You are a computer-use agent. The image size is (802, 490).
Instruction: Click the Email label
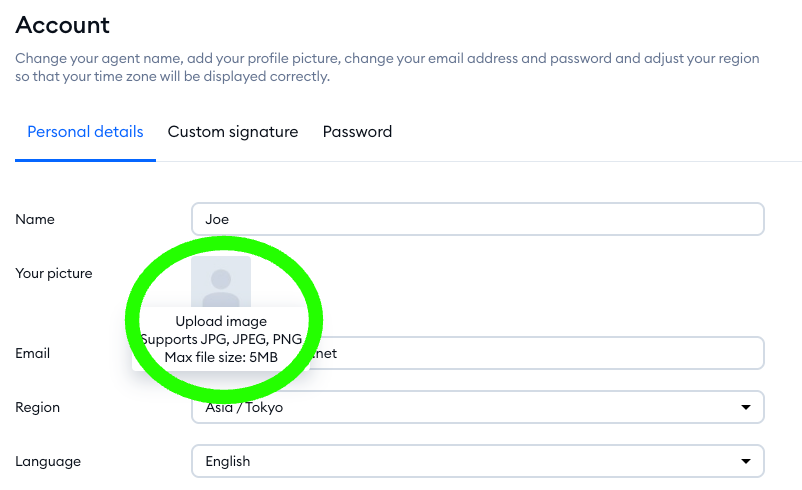point(33,353)
